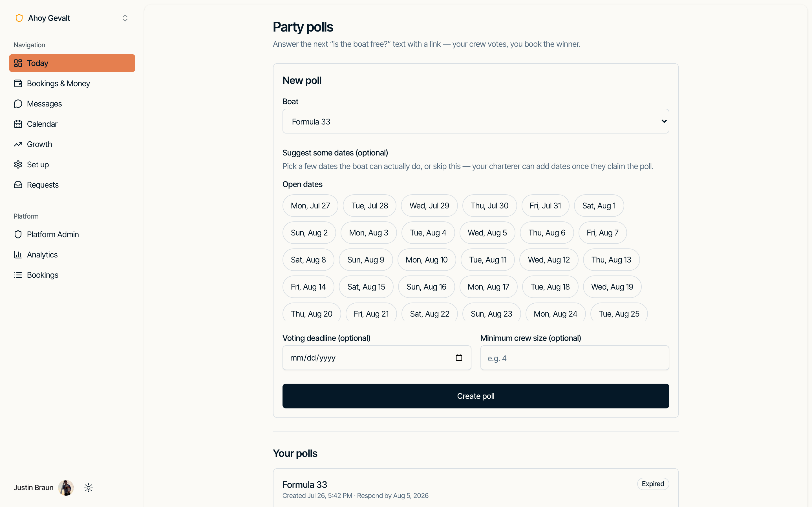Open Justin Braun's profile avatar
812x507 pixels.
tap(66, 488)
